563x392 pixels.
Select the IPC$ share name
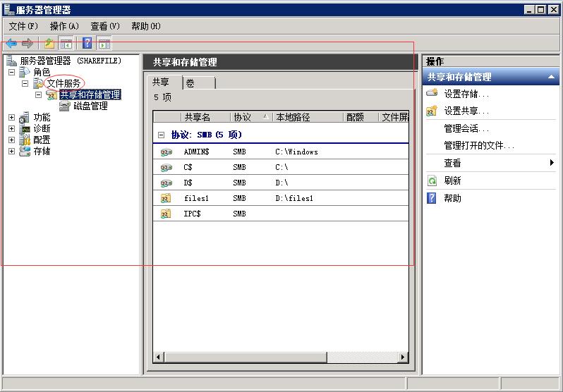pyautogui.click(x=192, y=214)
